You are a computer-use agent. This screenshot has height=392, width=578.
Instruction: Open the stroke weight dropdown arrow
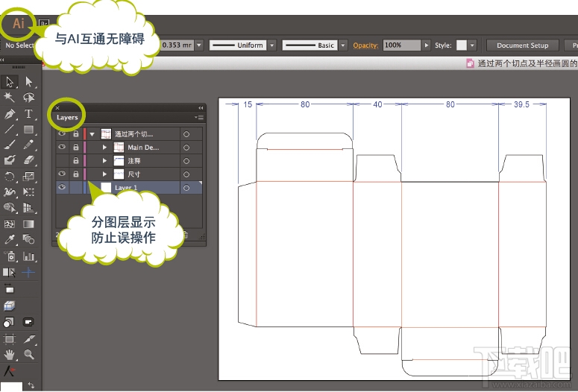coord(199,45)
